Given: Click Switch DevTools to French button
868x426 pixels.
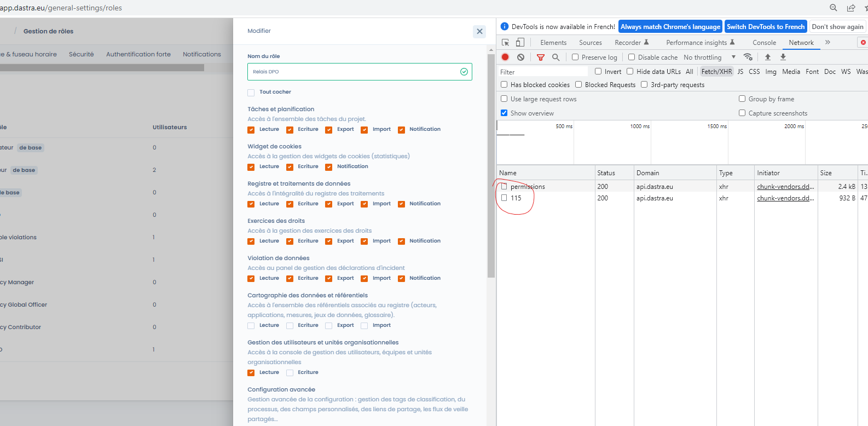Looking at the screenshot, I should tap(765, 27).
